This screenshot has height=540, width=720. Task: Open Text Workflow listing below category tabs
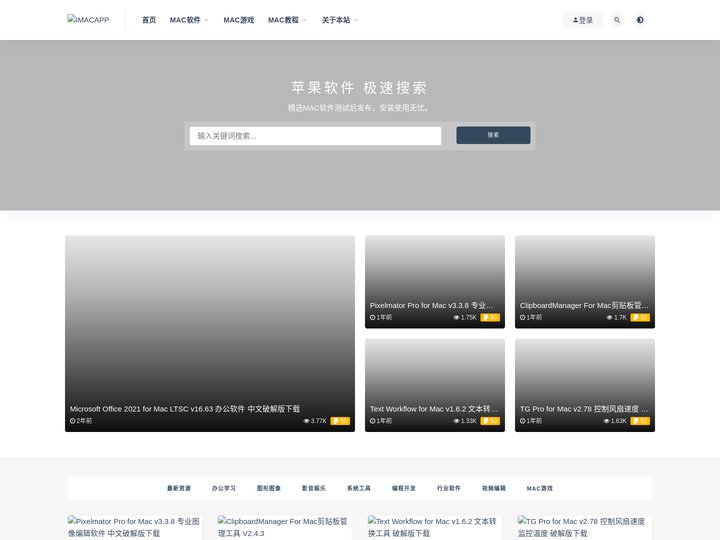[433, 527]
